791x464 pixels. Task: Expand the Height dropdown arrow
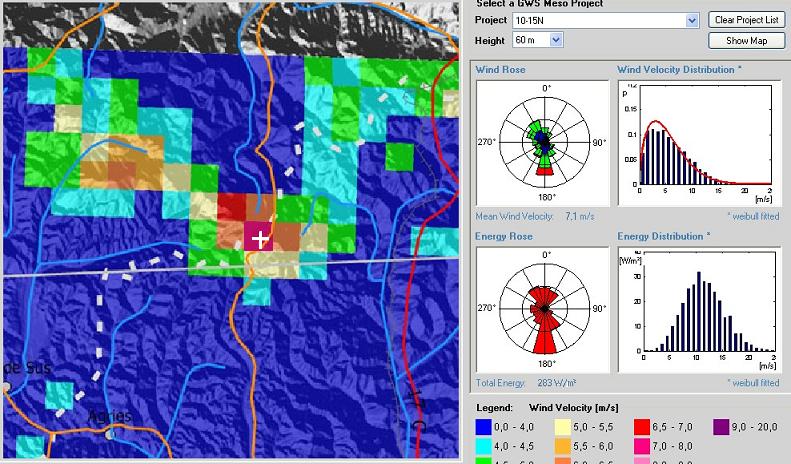click(557, 40)
